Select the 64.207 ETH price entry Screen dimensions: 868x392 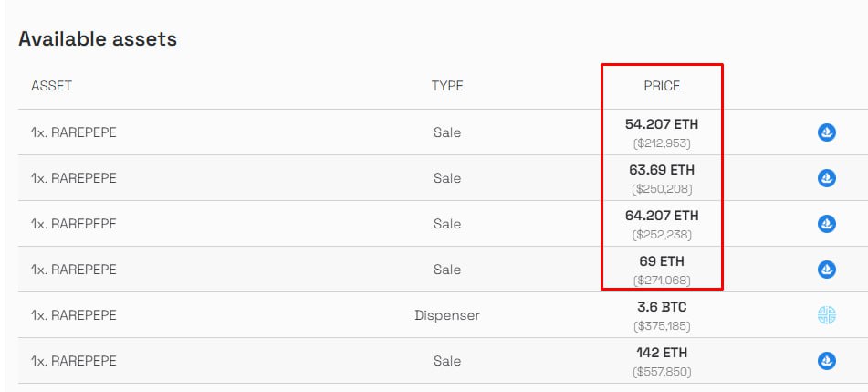[x=662, y=215]
